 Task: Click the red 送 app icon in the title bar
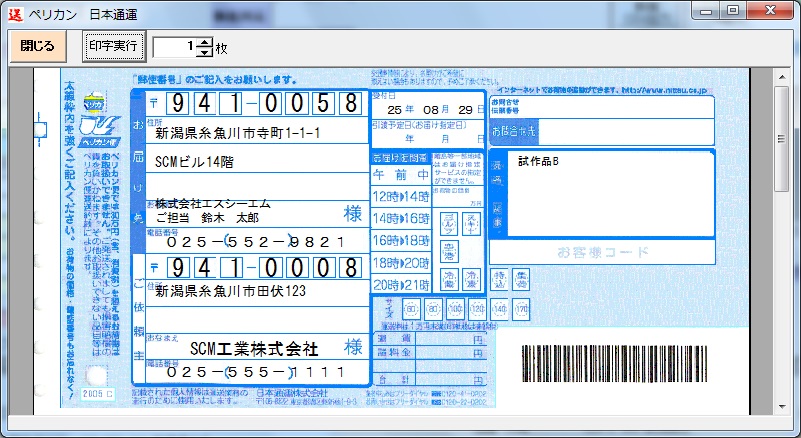click(15, 13)
